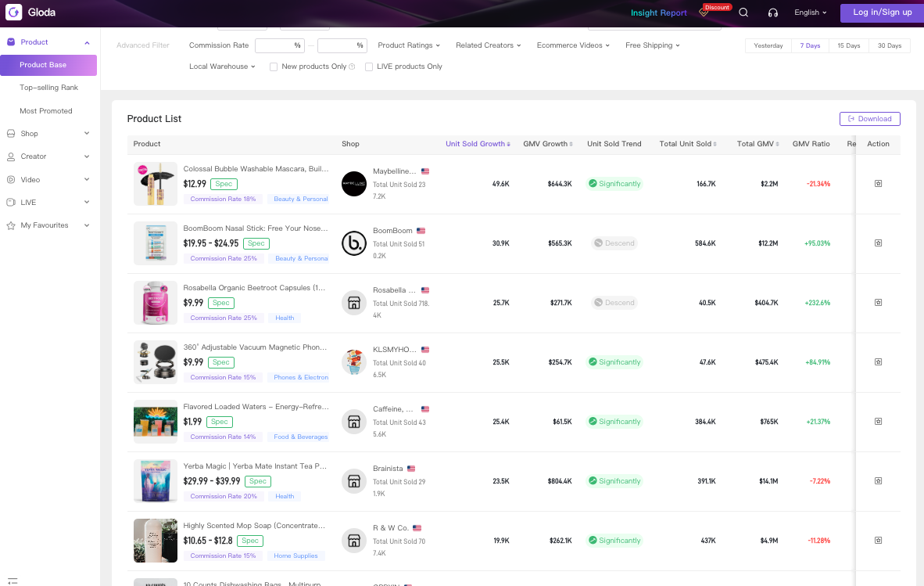The image size is (924, 586).
Task: Collapse sidebar with bottom-left menu icon
Action: (13, 581)
